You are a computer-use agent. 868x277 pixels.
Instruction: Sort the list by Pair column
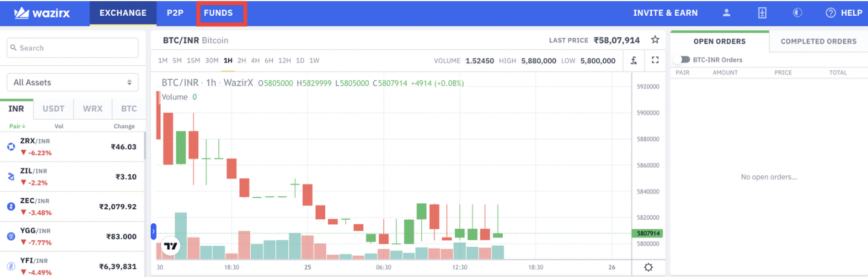click(x=18, y=126)
